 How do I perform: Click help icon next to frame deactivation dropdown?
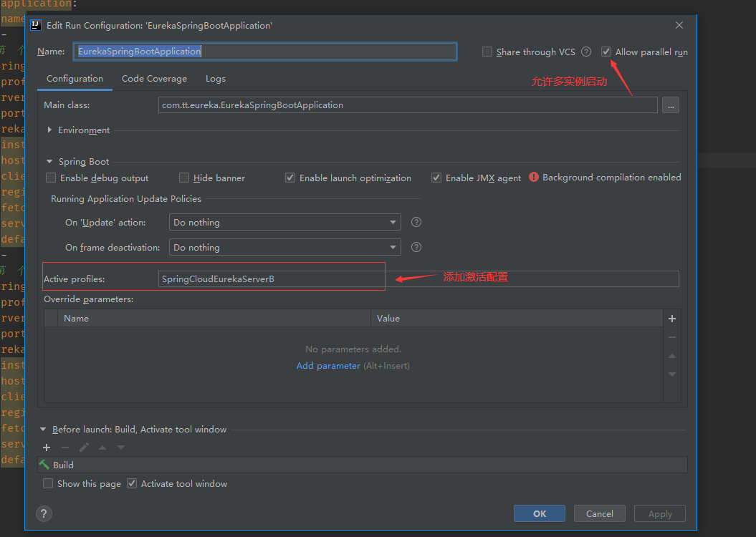[x=416, y=247]
